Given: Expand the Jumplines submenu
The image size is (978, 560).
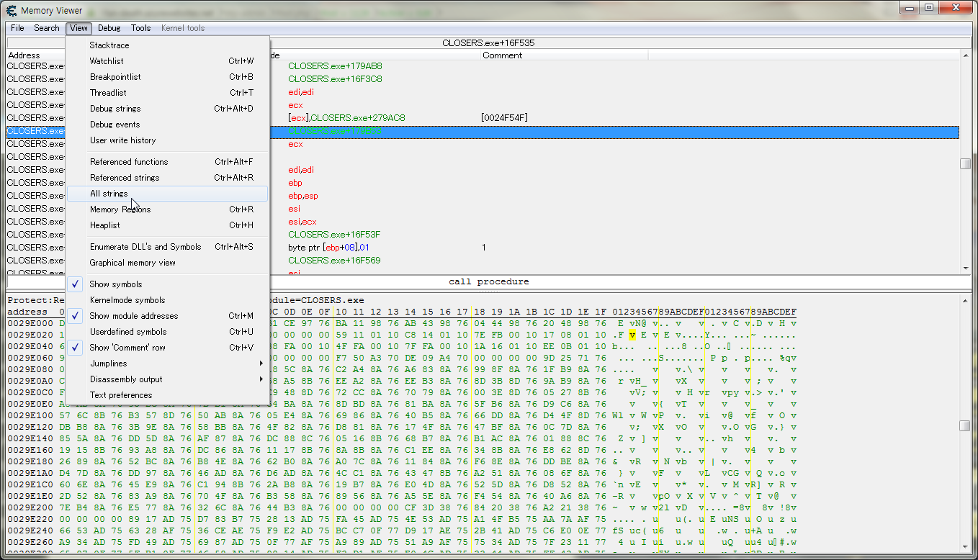Looking at the screenshot, I should [x=108, y=363].
